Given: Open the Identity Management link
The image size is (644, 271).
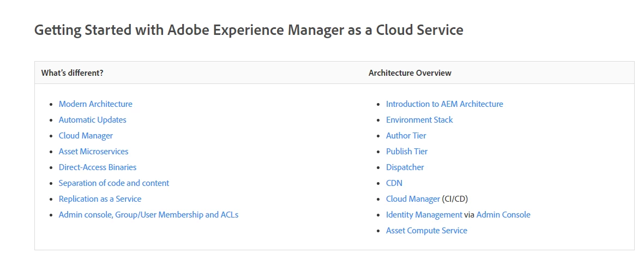Looking at the screenshot, I should click(424, 215).
